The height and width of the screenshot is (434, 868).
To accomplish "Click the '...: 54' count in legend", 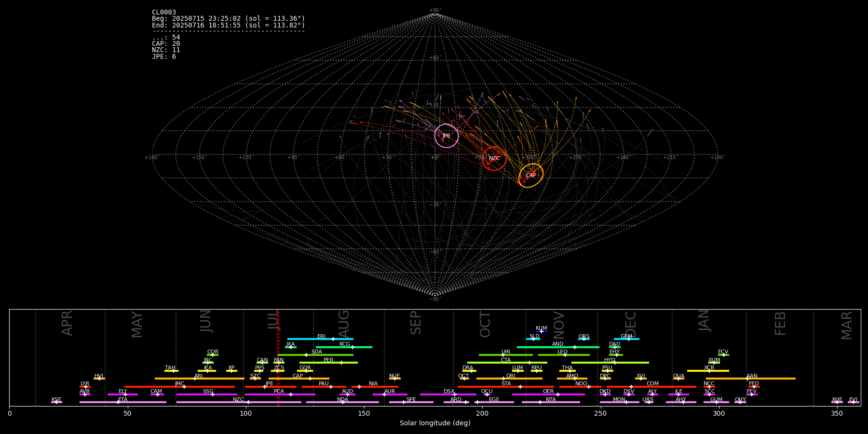I will pos(166,37).
